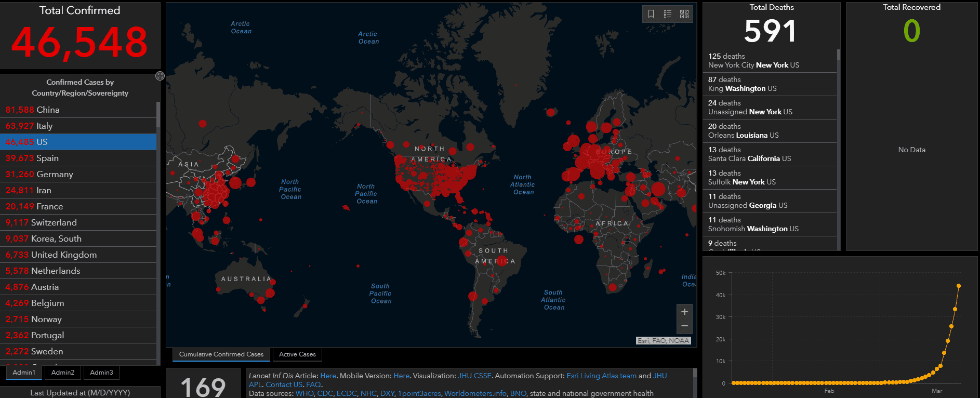Select Netherlands row with 5,578 cases
Image resolution: width=980 pixels, height=398 pixels.
[78, 271]
